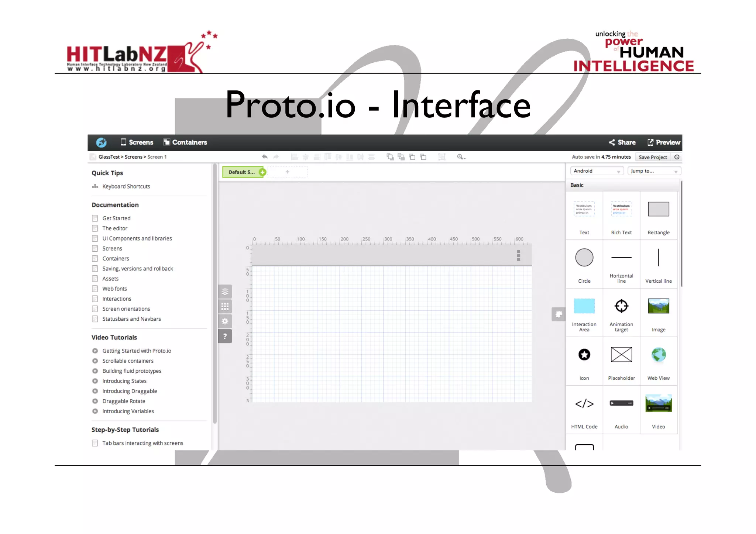
Task: Open the grid settings icon
Action: (x=225, y=307)
